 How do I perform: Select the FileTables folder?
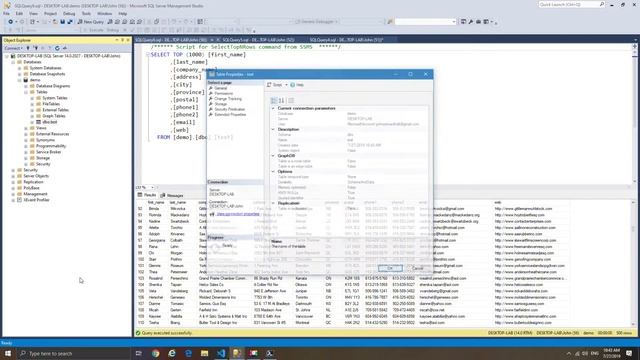click(x=51, y=104)
